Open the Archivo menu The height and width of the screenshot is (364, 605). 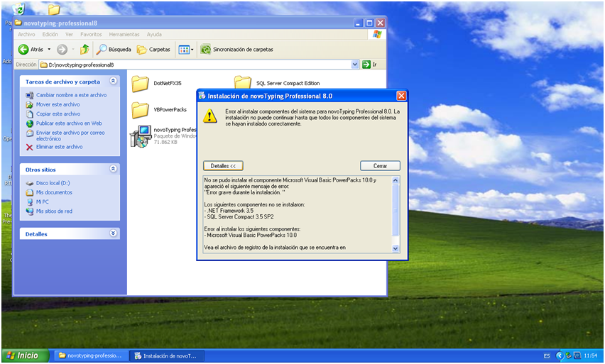tap(26, 34)
